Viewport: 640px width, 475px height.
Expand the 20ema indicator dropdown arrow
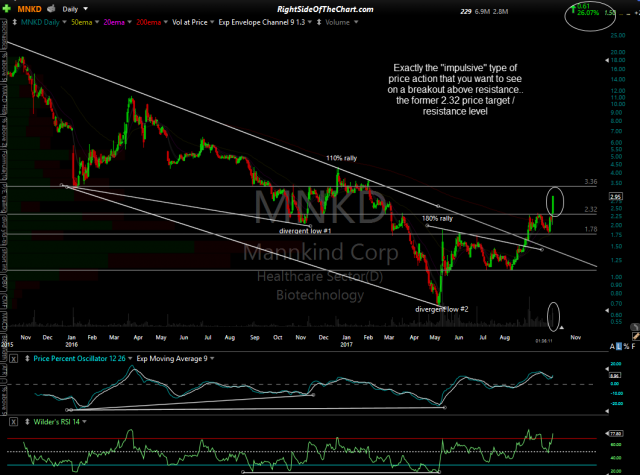(x=129, y=22)
